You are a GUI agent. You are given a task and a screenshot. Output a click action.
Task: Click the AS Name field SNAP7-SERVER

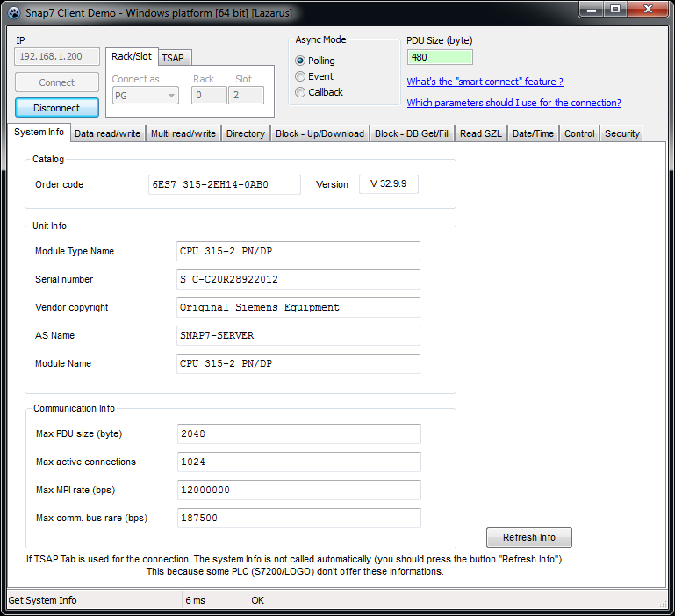click(x=298, y=335)
